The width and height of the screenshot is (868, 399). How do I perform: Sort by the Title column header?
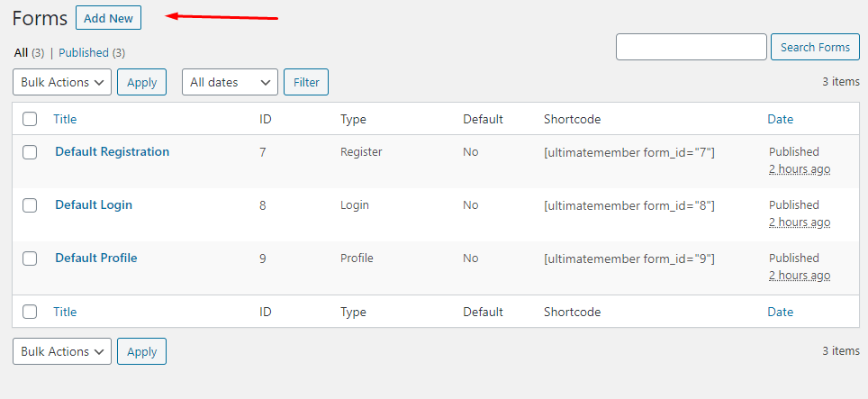(x=65, y=119)
